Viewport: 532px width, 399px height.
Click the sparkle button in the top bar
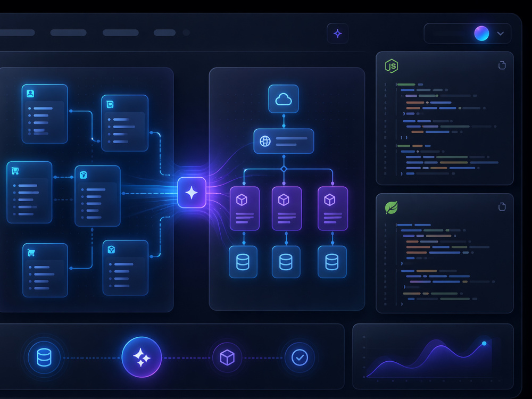tap(338, 33)
